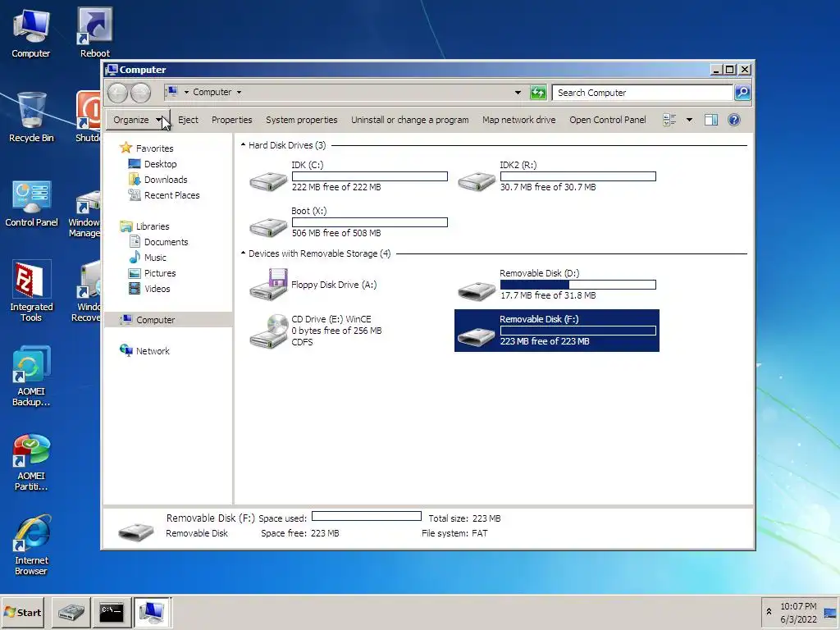
Task: Click Properties in the toolbar
Action: (x=231, y=120)
